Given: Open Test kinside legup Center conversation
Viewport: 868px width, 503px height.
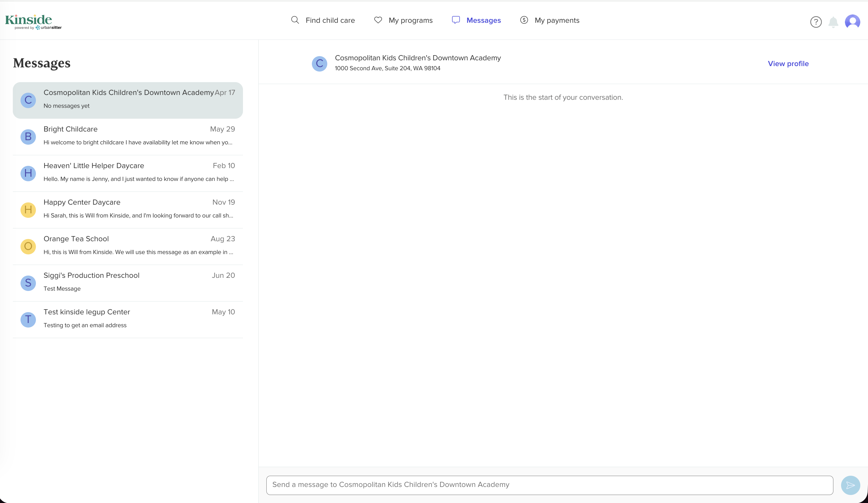Looking at the screenshot, I should [x=128, y=320].
